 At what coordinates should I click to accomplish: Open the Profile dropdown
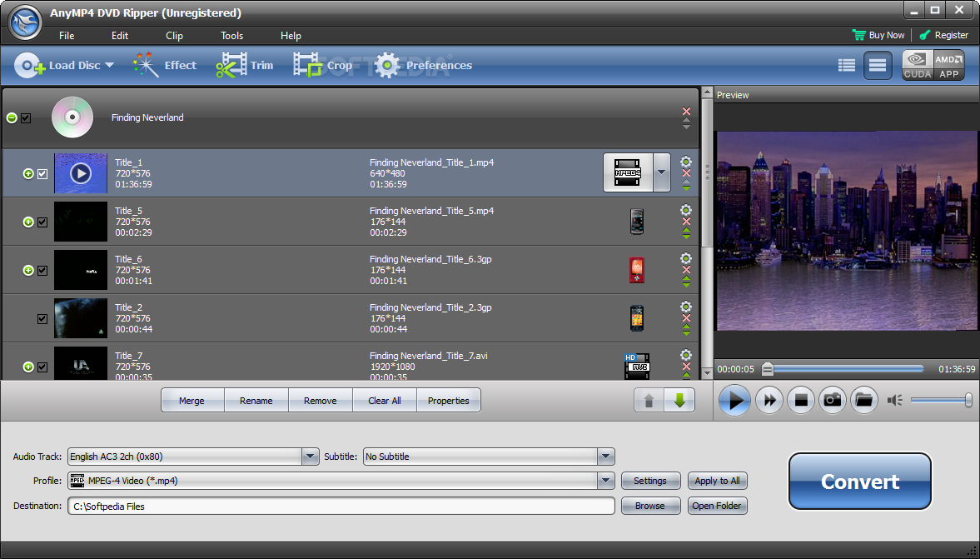[x=605, y=480]
